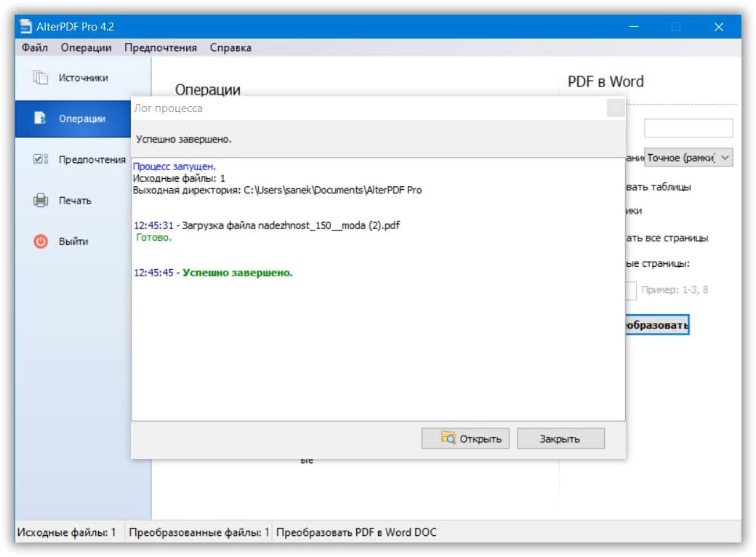Viewport: 756px width, 557px height.
Task: Select Источники in the sidebar
Action: pos(84,78)
